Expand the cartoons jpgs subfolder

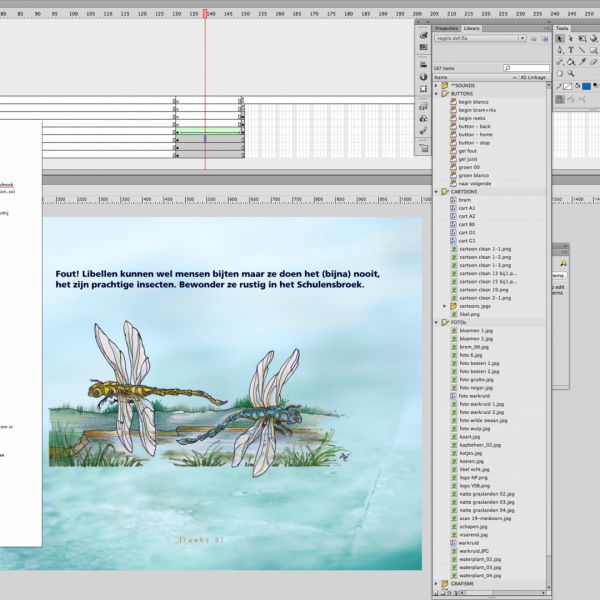tap(444, 306)
